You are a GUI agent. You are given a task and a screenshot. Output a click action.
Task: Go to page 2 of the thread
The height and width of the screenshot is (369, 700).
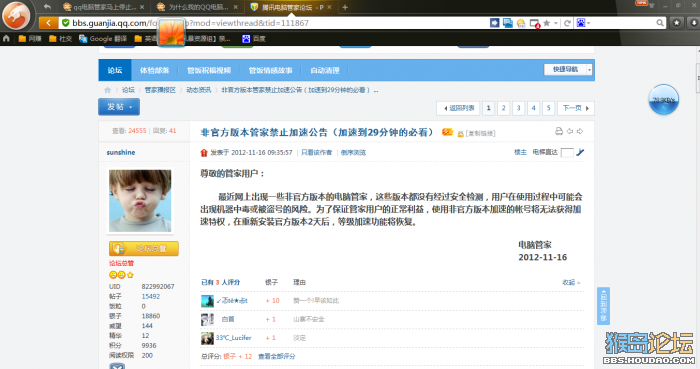pyautogui.click(x=504, y=108)
